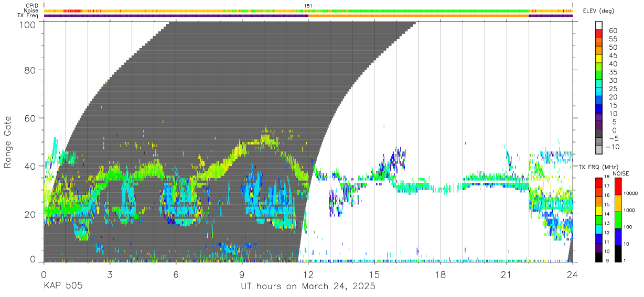Click hour 24 on the UT axis

pyautogui.click(x=573, y=274)
